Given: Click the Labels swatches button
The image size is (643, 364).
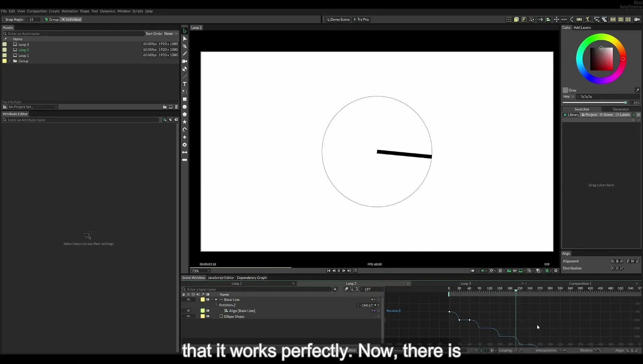Looking at the screenshot, I should click(x=623, y=115).
